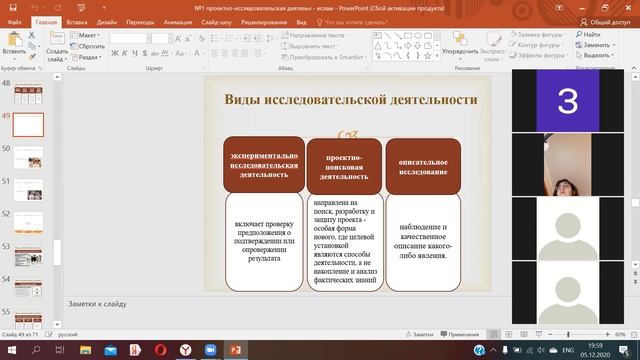Image resolution: width=640 pixels, height=360 pixels.
Task: Toggle strikethrough abc formatting
Action: tap(155, 53)
